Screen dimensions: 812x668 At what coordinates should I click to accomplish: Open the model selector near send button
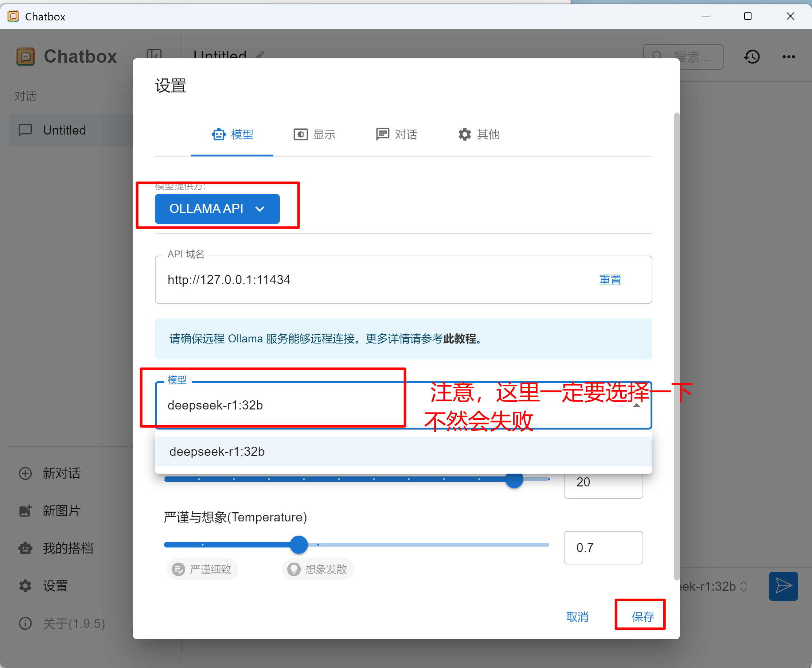714,586
